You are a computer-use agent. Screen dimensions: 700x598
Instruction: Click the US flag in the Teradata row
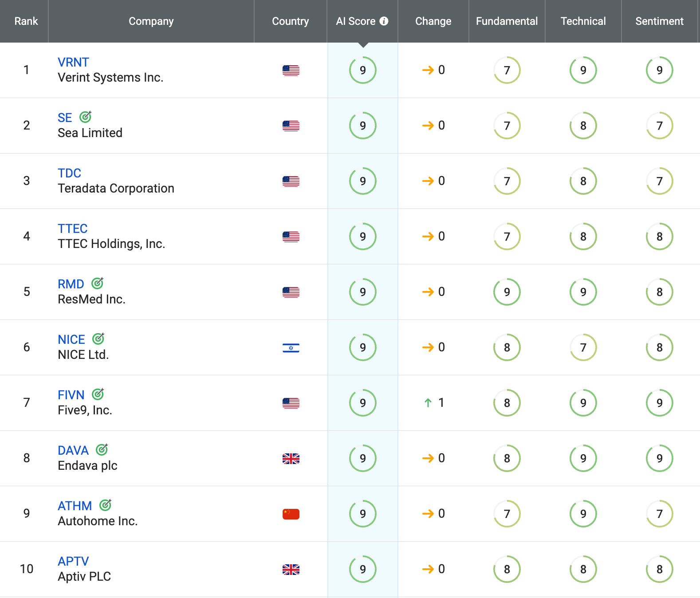[291, 181]
